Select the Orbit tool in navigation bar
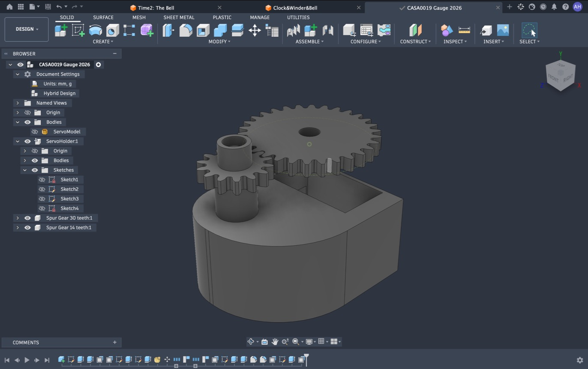 click(x=251, y=342)
